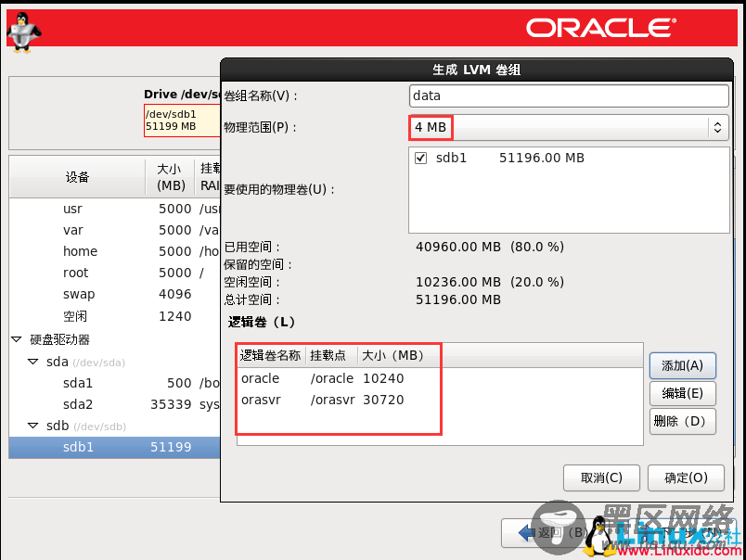
Task: Click the /oracle mount point cell
Action: point(332,378)
